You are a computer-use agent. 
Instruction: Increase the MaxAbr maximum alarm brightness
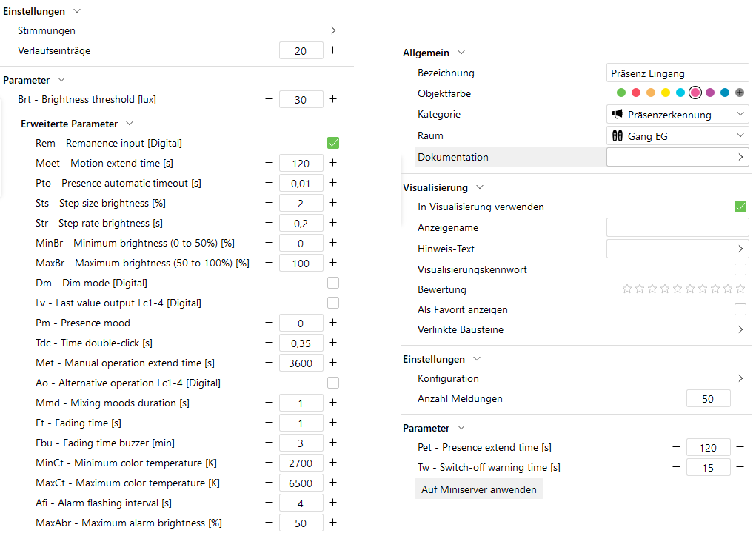click(x=332, y=523)
